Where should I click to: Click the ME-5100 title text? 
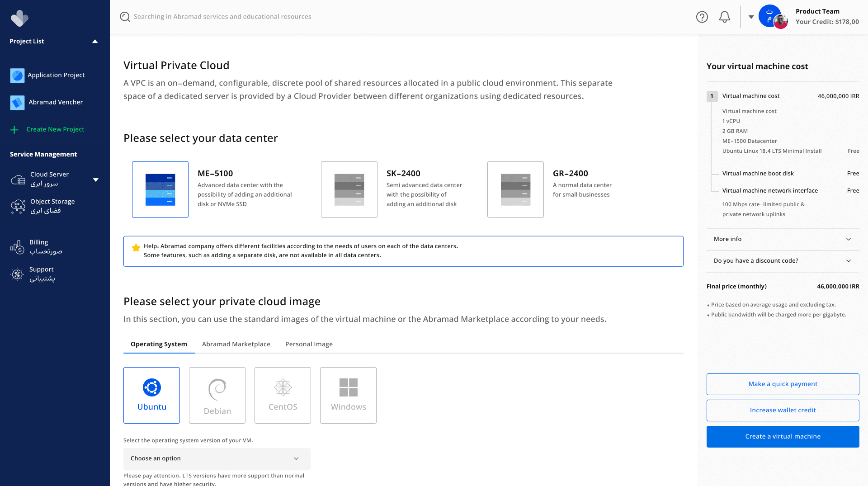tap(215, 174)
